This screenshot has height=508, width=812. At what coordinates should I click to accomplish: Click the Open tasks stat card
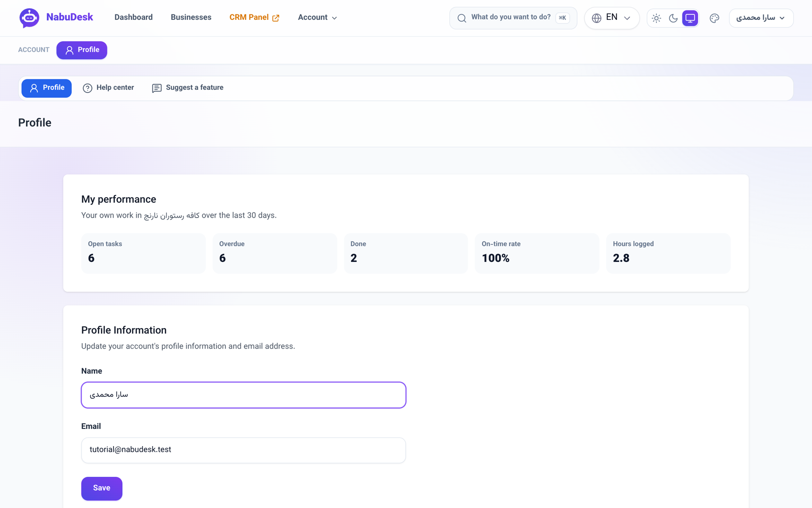[143, 253]
